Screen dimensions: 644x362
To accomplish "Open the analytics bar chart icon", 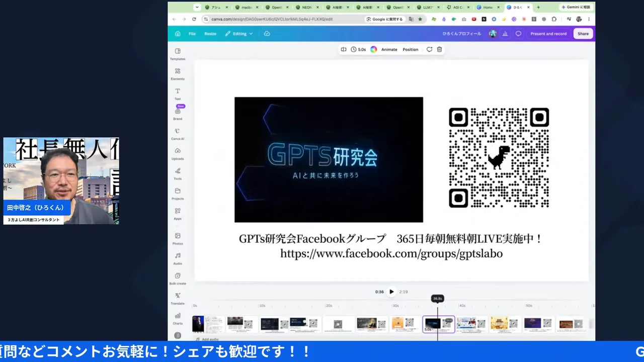I will (x=505, y=34).
